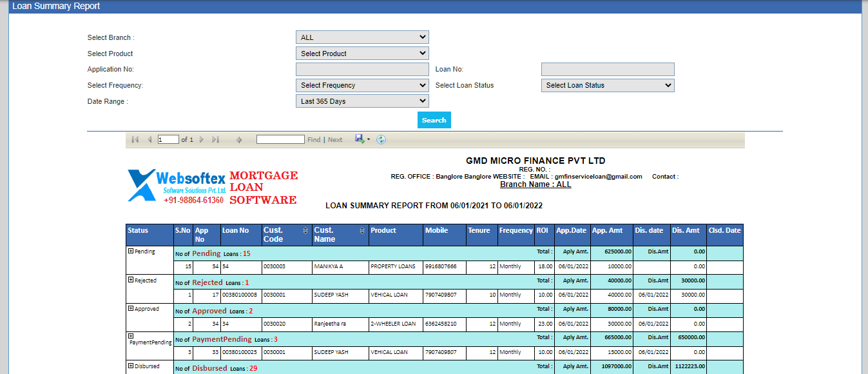The height and width of the screenshot is (374, 868).
Task: Click mobile number 6362458210
Action: coord(441,324)
